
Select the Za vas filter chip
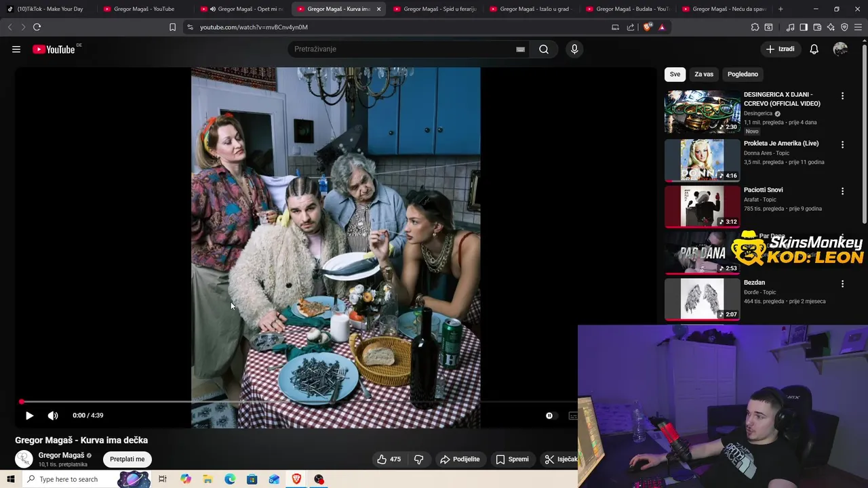[704, 75]
